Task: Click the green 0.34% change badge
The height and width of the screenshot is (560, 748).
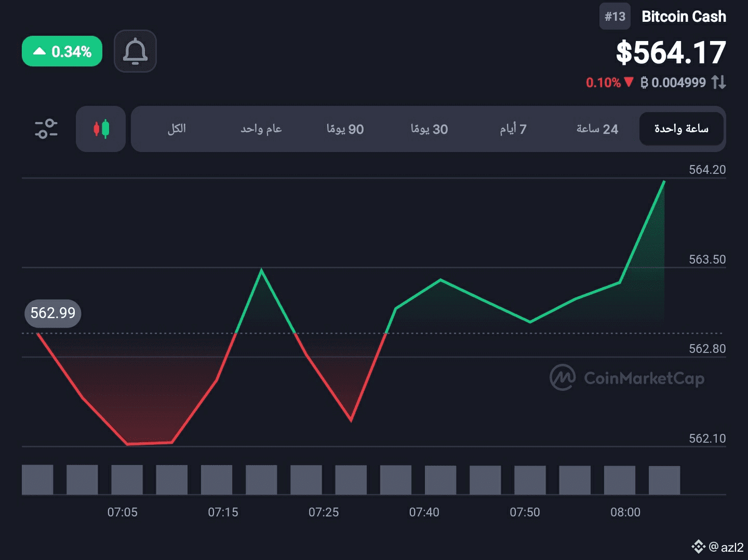Action: [62, 51]
